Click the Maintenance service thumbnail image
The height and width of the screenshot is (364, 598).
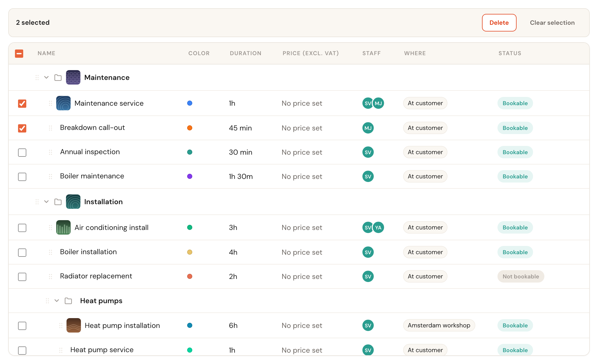63,103
